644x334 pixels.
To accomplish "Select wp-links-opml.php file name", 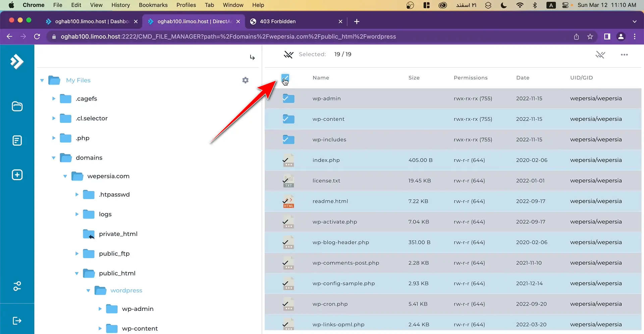I will 338,325.
